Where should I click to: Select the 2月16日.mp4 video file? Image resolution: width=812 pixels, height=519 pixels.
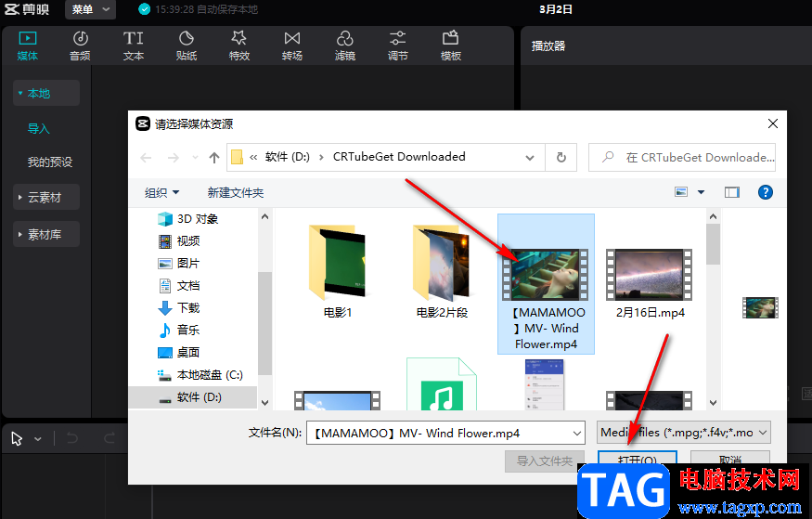(x=650, y=282)
